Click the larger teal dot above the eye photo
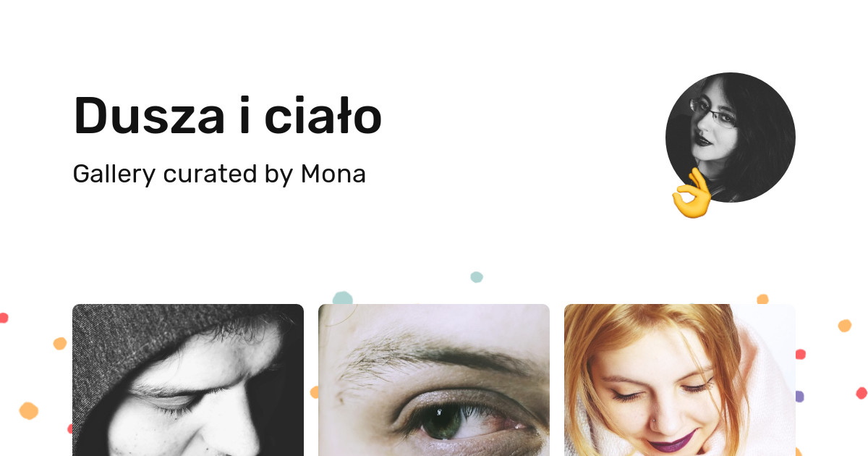The height and width of the screenshot is (456, 868). [342, 297]
